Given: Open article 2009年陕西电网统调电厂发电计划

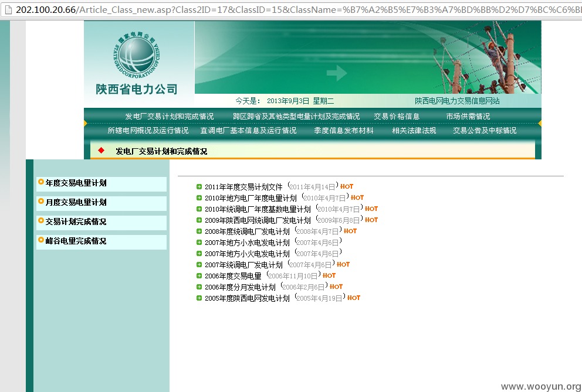Looking at the screenshot, I should [x=258, y=220].
